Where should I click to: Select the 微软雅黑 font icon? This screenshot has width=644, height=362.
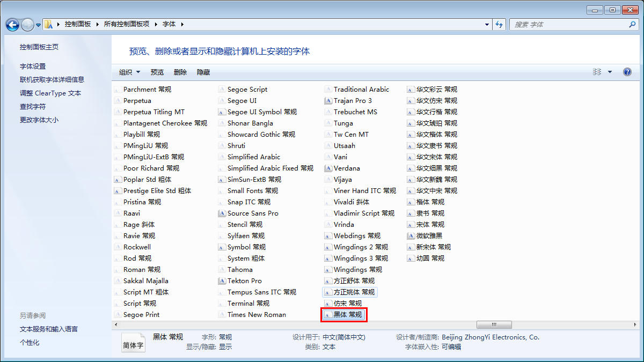(x=411, y=236)
